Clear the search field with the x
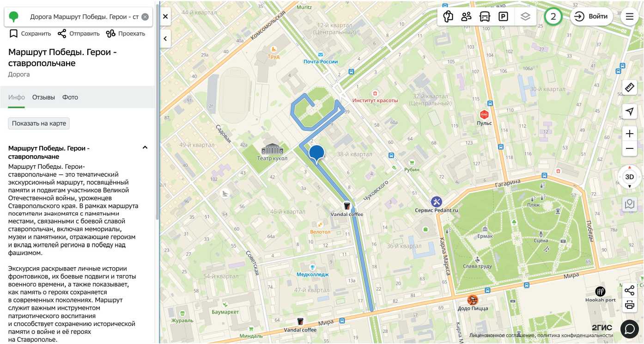Screen dimensions: 644x344 (145, 17)
